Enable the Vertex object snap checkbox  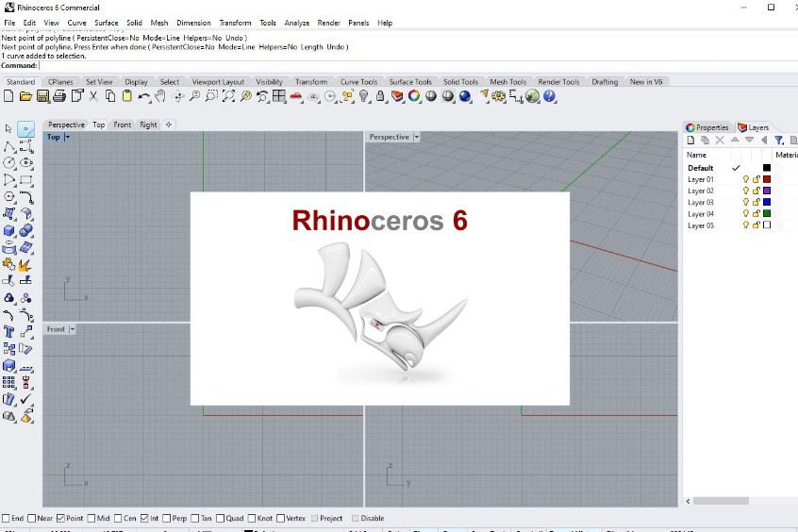pos(280,518)
